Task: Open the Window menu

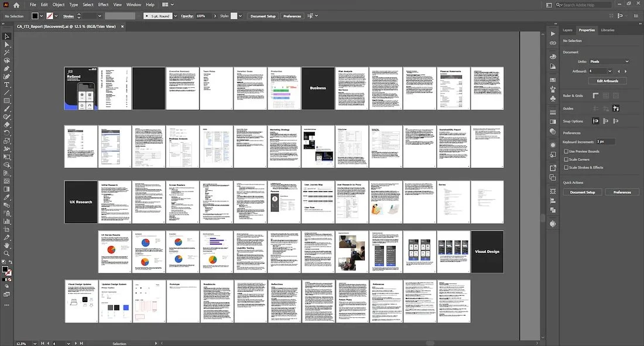Action: coord(133,5)
